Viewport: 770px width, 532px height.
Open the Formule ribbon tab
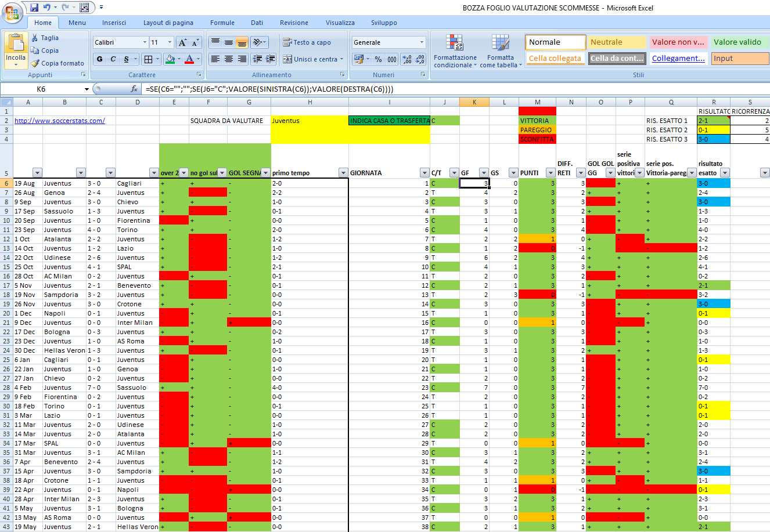pyautogui.click(x=222, y=23)
